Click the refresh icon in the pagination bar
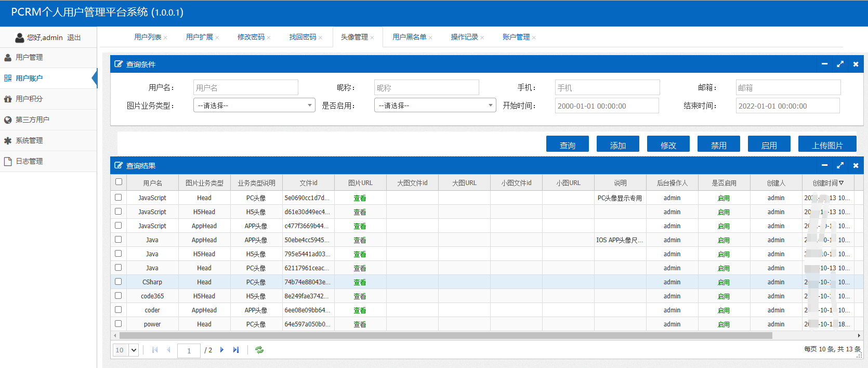 (x=259, y=350)
